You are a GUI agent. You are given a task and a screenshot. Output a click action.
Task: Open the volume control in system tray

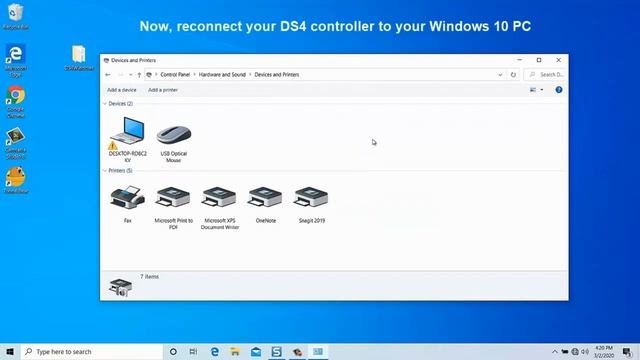[585, 351]
